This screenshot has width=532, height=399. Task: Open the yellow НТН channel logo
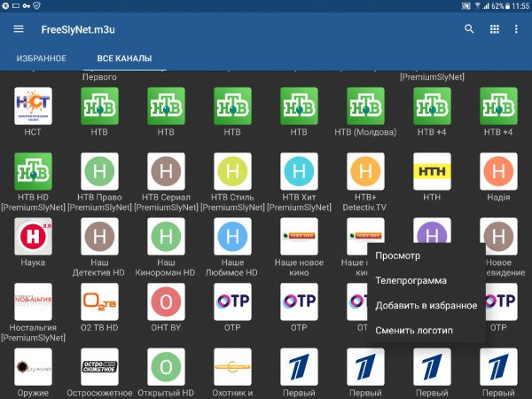click(432, 171)
